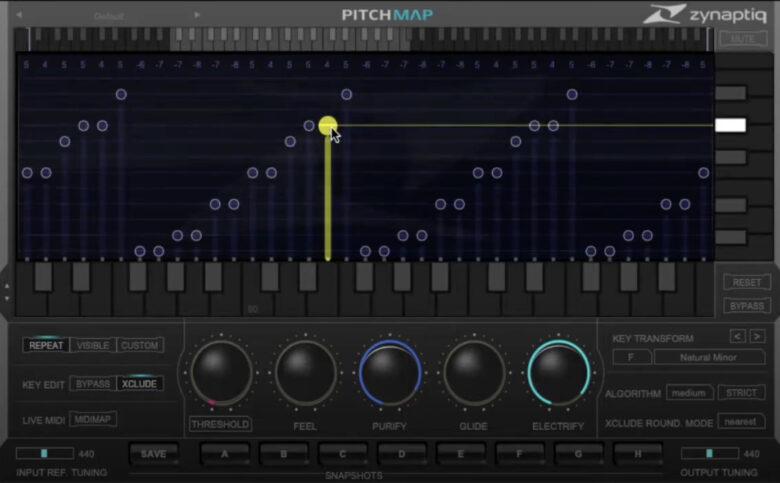
Task: Click the SAVE snapshot button
Action: [153, 454]
